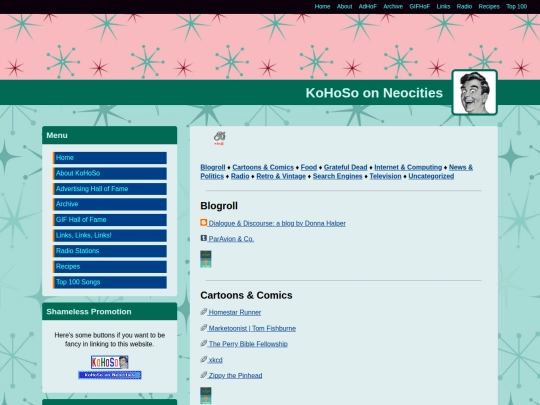Open AdHoF in the top navigation bar
The width and height of the screenshot is (540, 405).
coord(368,7)
